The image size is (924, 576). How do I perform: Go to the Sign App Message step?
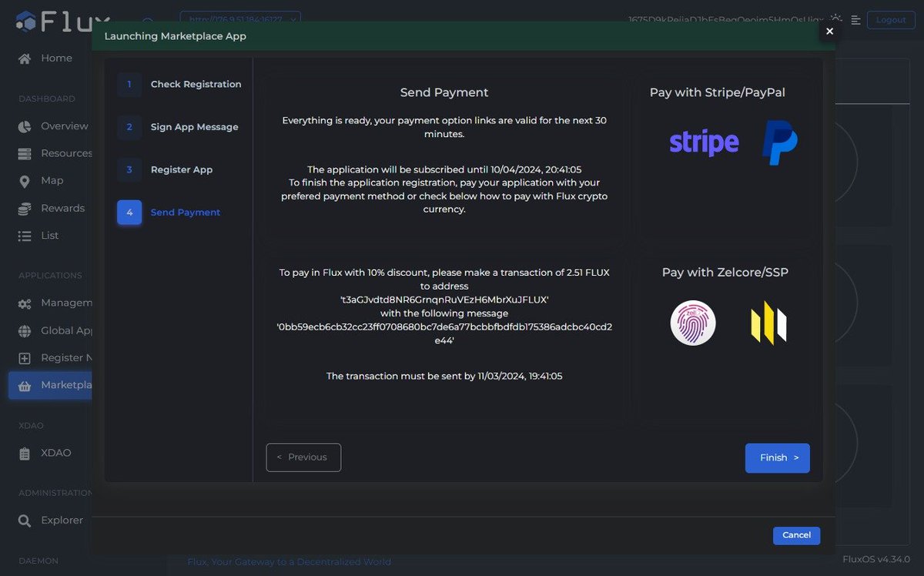click(194, 126)
